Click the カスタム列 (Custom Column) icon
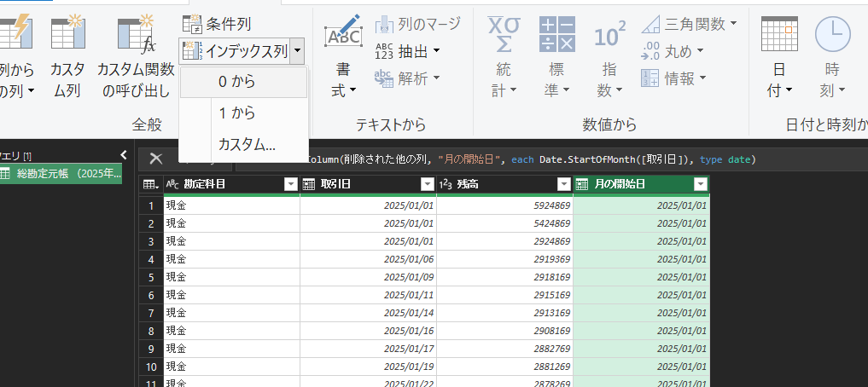Viewport: 868px width, 387px height. pyautogui.click(x=67, y=36)
